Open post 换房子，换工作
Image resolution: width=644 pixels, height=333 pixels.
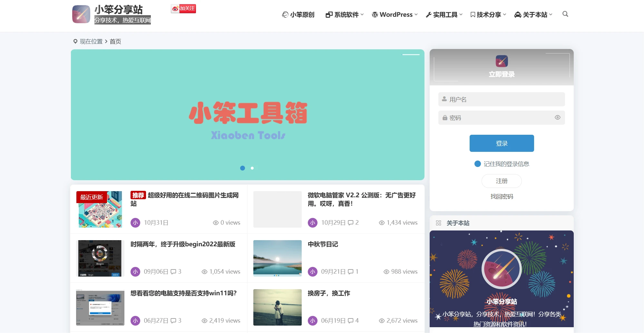tap(329, 293)
